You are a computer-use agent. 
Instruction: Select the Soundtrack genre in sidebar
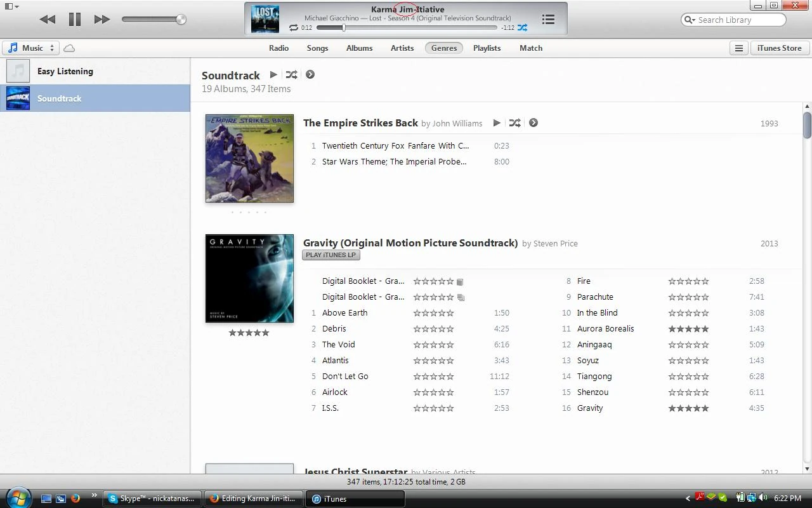click(x=95, y=98)
